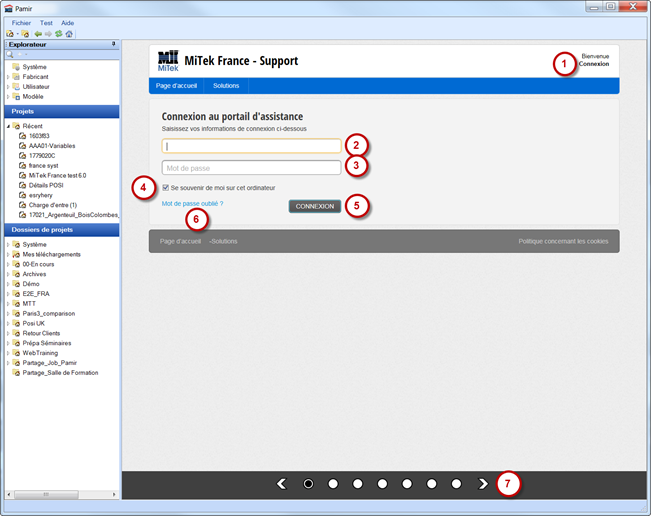Expand the Posi UK folder node

pyautogui.click(x=8, y=323)
